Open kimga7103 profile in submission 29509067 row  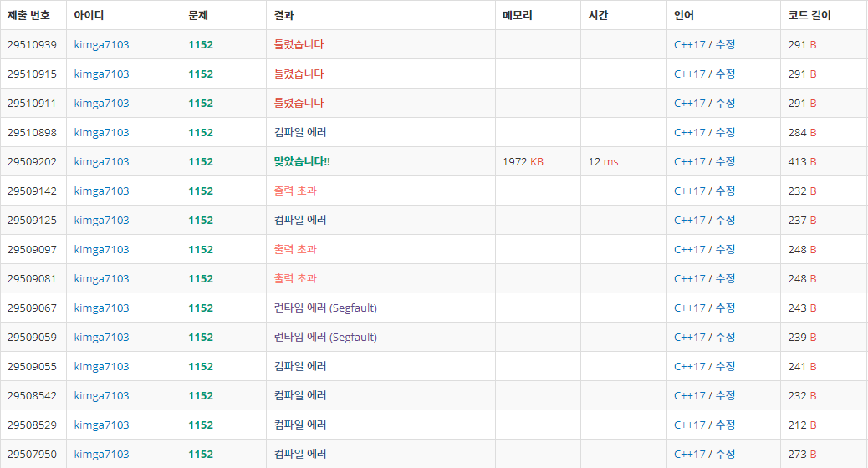click(101, 308)
